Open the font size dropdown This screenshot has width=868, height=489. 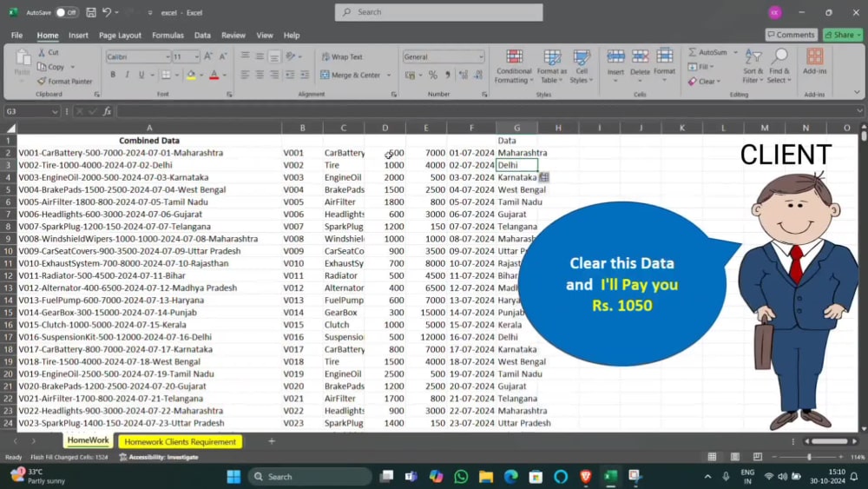196,56
